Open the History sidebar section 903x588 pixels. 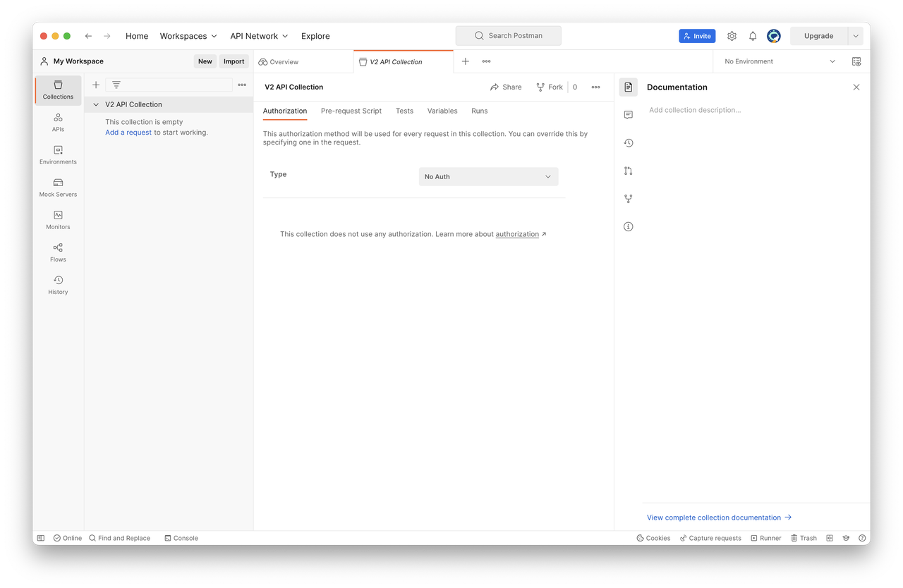coord(58,285)
